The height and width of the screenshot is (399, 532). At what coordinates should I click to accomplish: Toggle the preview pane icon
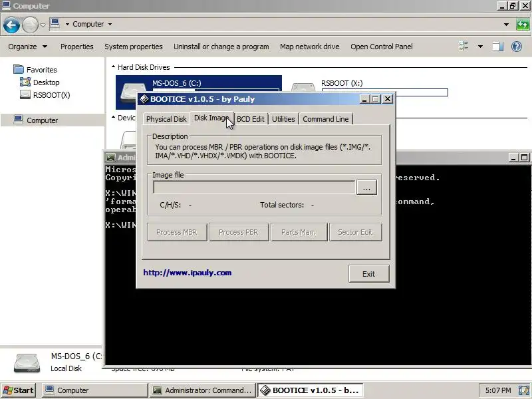click(497, 47)
